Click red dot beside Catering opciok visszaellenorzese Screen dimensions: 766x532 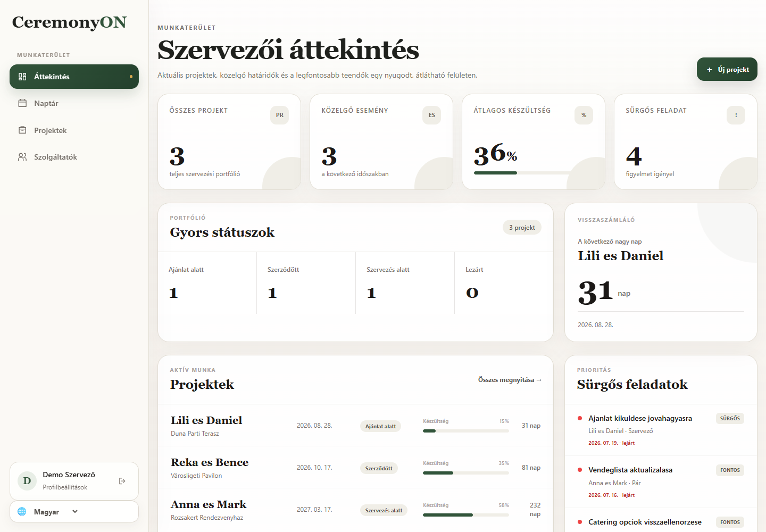coord(580,522)
